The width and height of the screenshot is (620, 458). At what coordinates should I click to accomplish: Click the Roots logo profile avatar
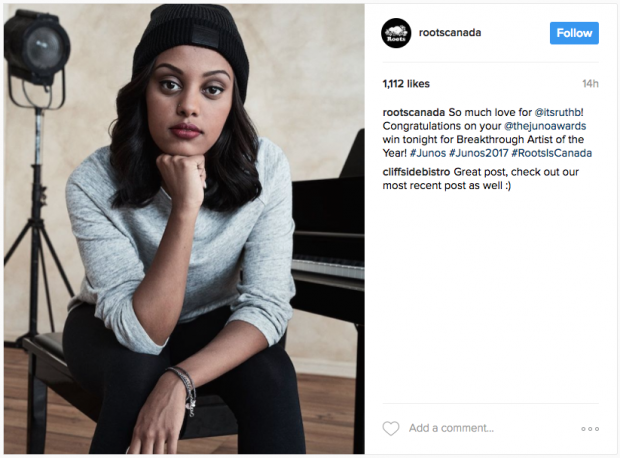point(396,33)
